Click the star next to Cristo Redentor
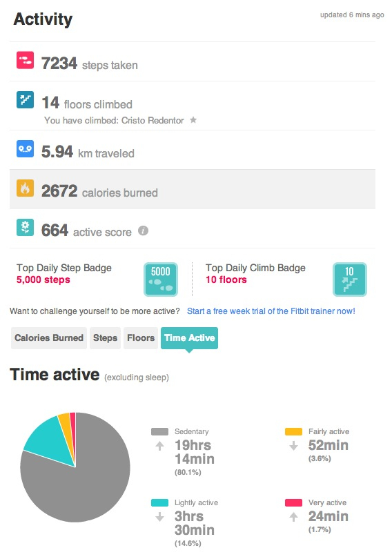392x559 pixels. tap(193, 120)
